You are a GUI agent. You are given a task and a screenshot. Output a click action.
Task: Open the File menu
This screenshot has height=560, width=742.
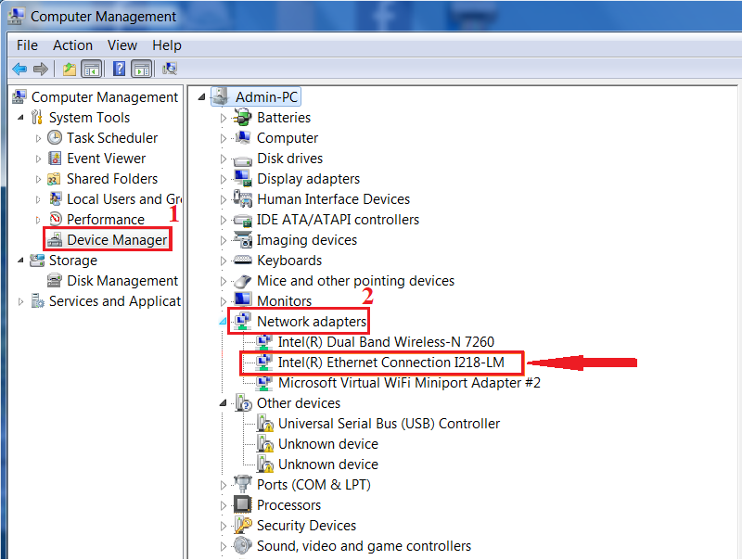(x=27, y=45)
